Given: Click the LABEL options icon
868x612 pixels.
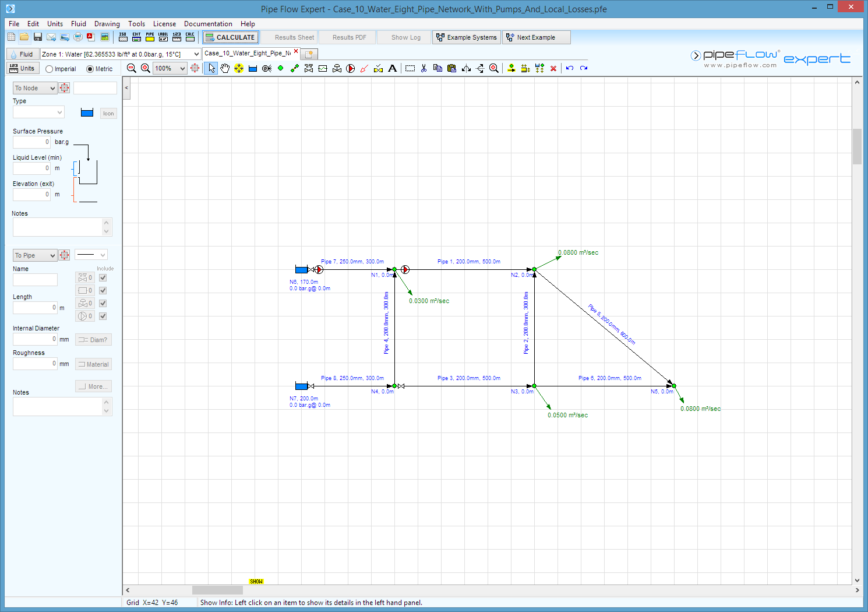Looking at the screenshot, I should 163,37.
